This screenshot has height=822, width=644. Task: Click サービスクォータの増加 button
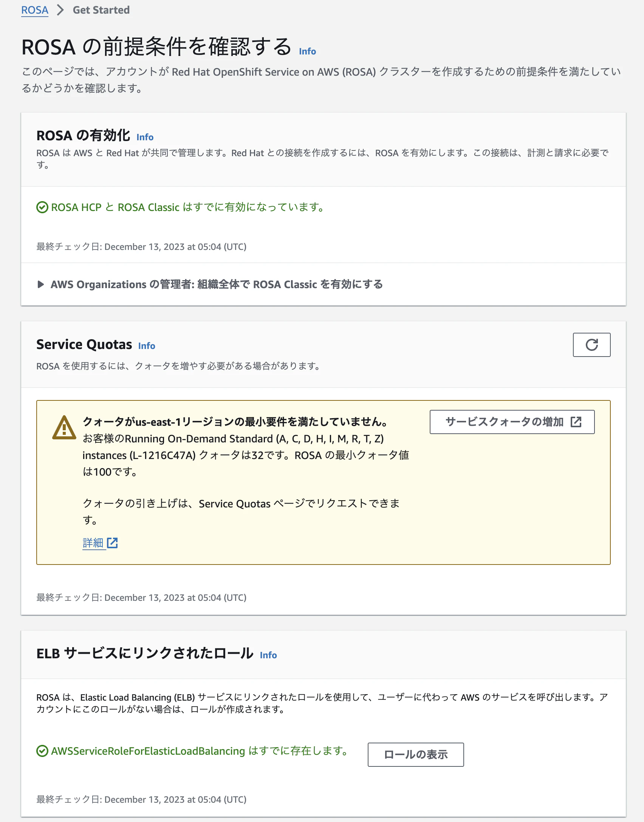pyautogui.click(x=512, y=422)
